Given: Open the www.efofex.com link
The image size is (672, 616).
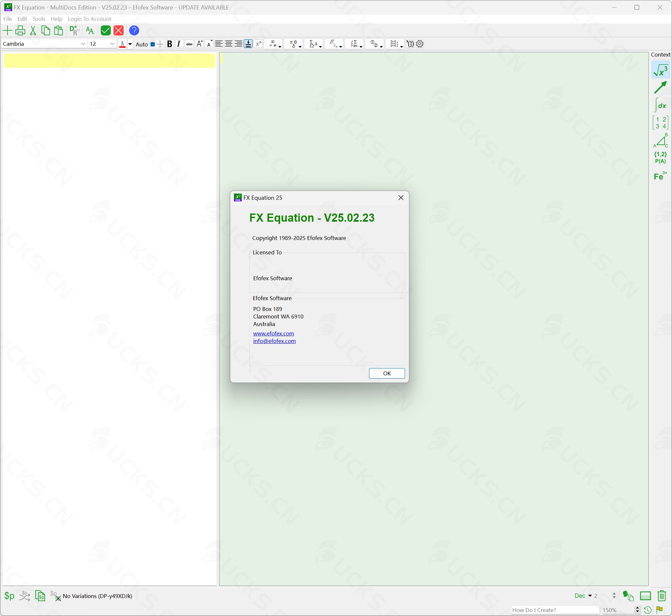Looking at the screenshot, I should click(274, 333).
